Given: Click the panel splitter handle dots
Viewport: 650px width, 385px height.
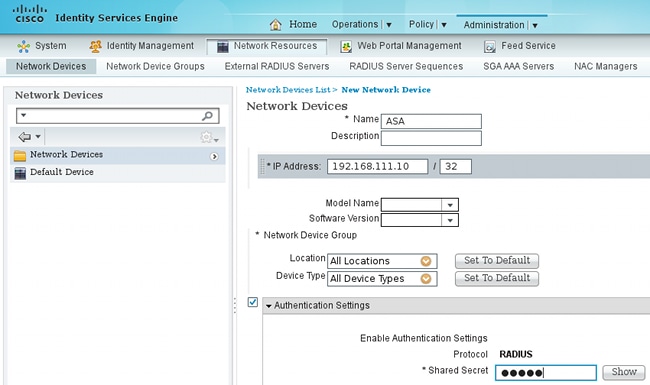Looking at the screenshot, I should (235, 306).
